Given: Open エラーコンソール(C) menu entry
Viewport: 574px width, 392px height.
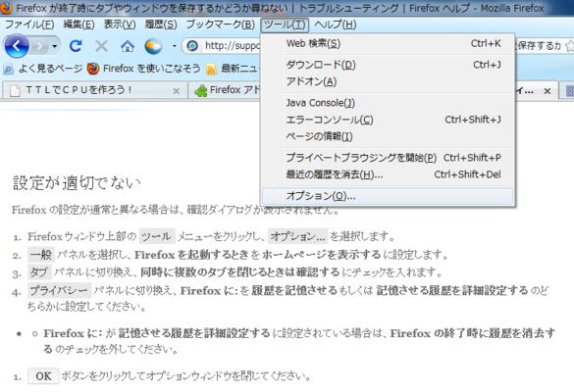Looking at the screenshot, I should [x=388, y=120].
